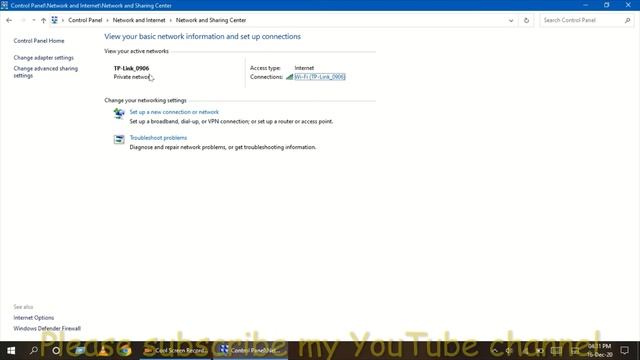
Task: Click the Troubleshoot problems icon
Action: tap(119, 139)
